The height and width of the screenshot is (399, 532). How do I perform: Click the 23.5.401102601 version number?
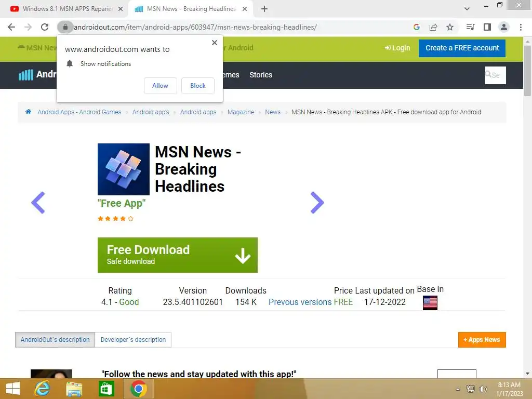click(193, 302)
